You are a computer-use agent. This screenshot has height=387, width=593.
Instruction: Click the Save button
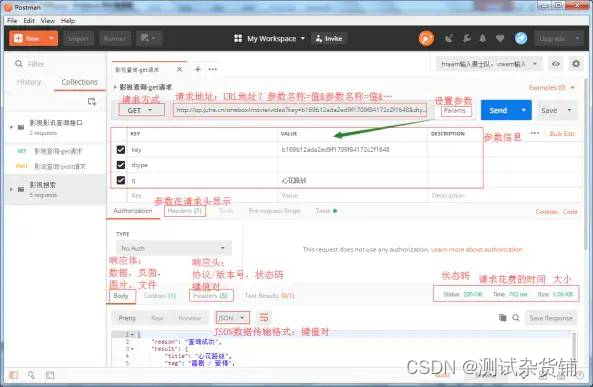(x=549, y=110)
